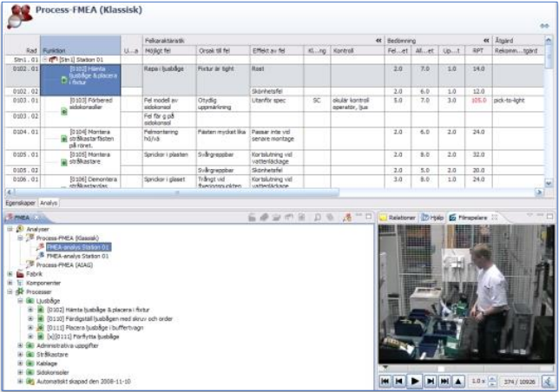
Task: Switch to the Egenskaper tab
Action: tap(19, 201)
